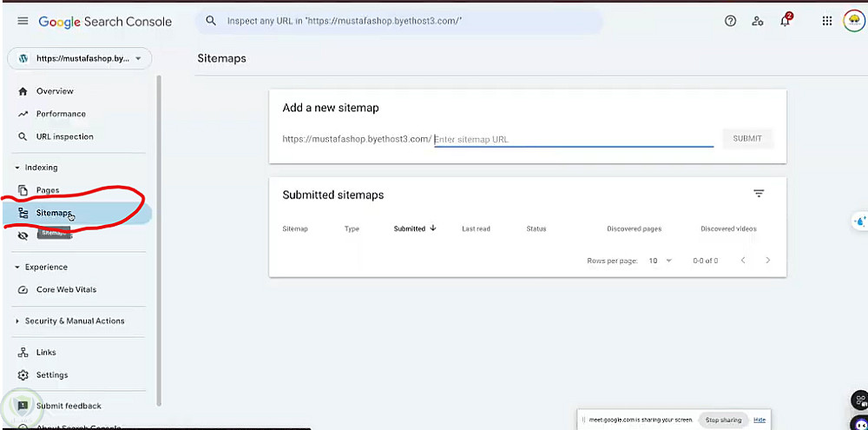Open the users and permissions icon

758,21
